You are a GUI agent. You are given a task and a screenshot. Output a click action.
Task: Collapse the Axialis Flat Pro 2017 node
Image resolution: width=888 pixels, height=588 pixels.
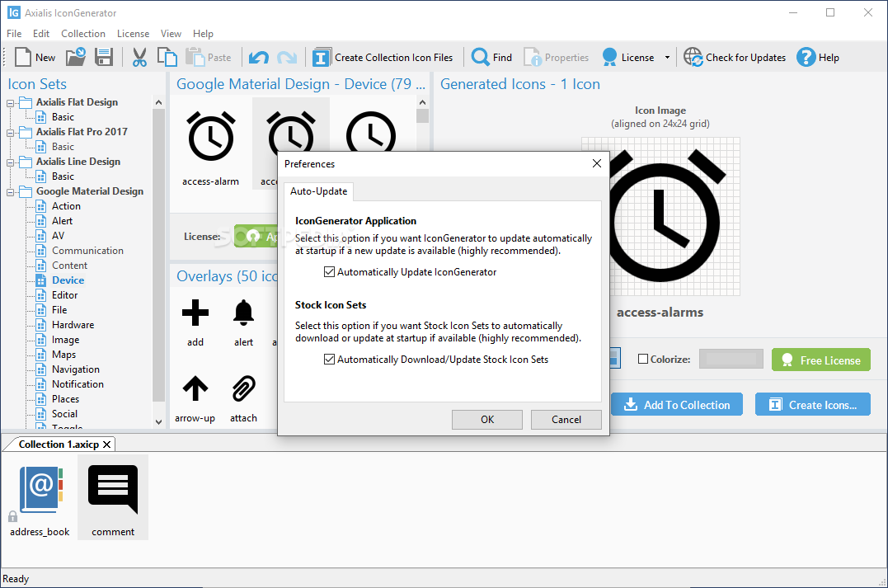pyautogui.click(x=10, y=133)
